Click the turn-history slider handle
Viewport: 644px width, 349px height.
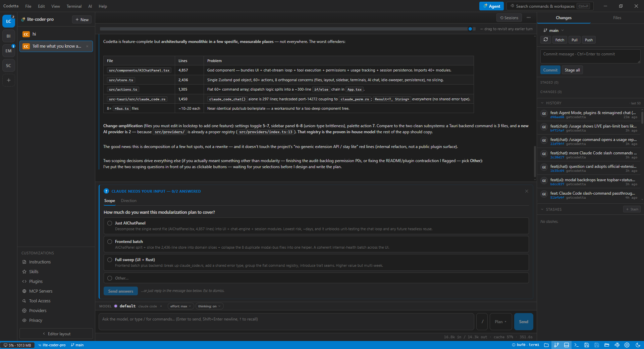click(470, 29)
